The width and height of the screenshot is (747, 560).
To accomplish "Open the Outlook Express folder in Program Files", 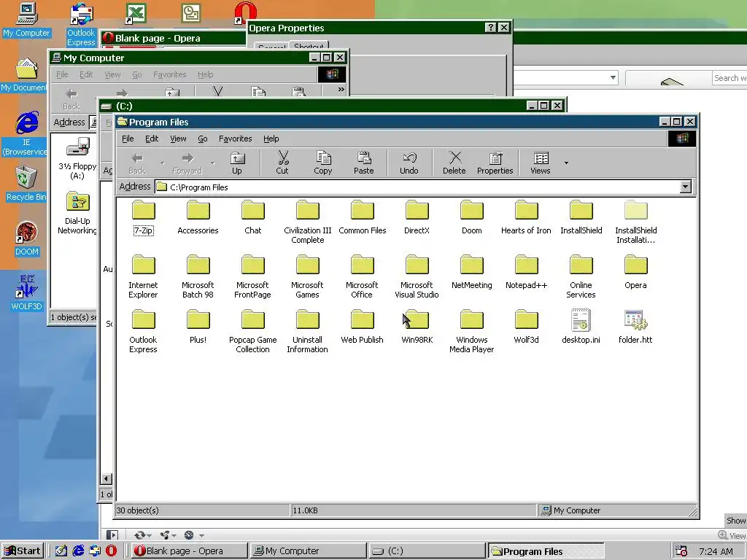I will 143,332.
